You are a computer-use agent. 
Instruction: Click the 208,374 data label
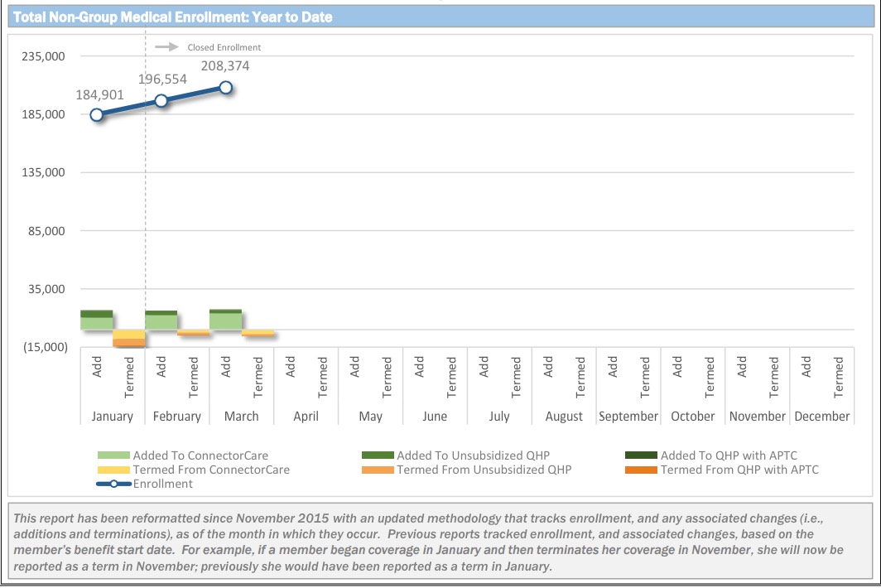pos(225,66)
